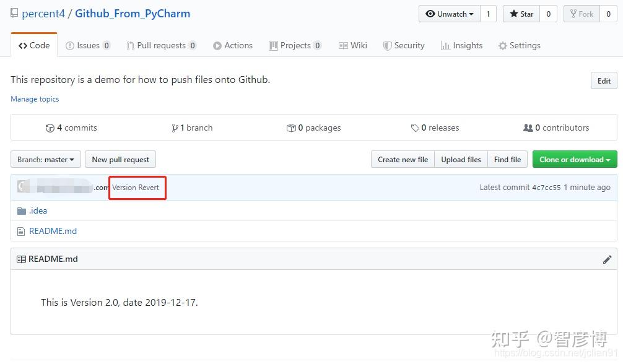Viewport: 623px width, 364px height.
Task: Click the repository description text
Action: point(140,79)
